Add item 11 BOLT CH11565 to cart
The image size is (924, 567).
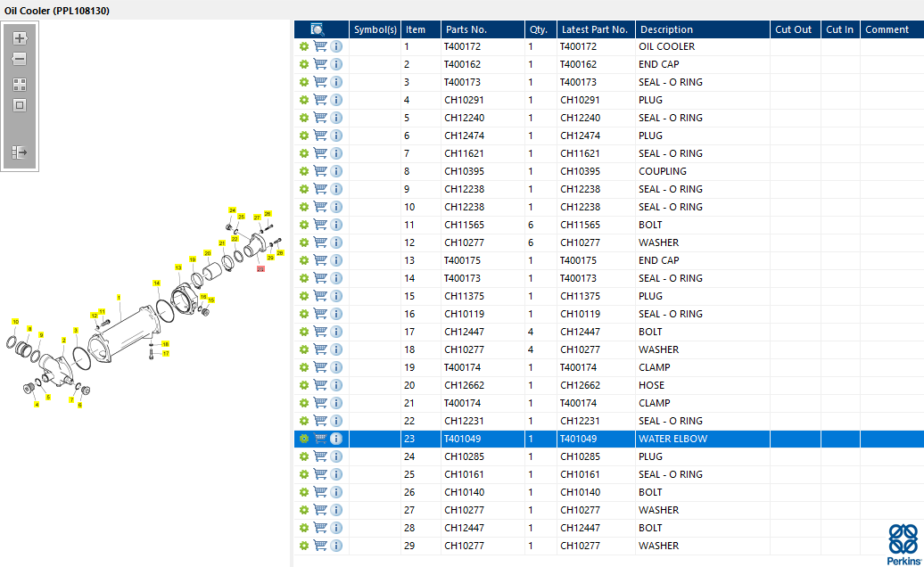(320, 225)
